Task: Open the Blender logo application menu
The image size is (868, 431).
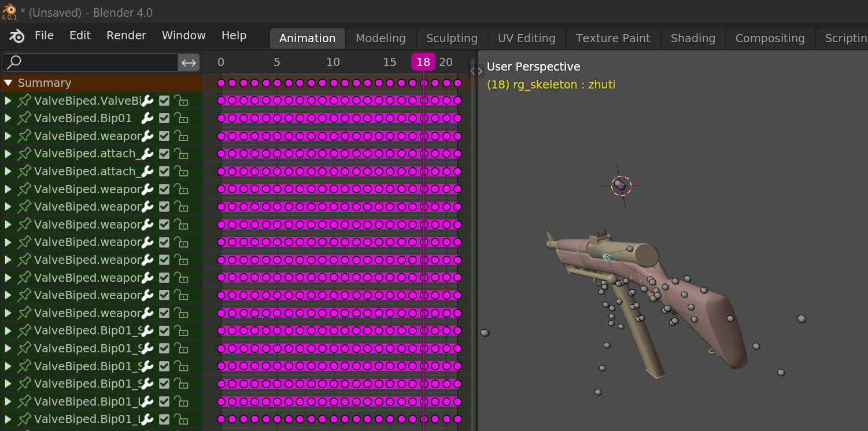Action: click(x=17, y=36)
